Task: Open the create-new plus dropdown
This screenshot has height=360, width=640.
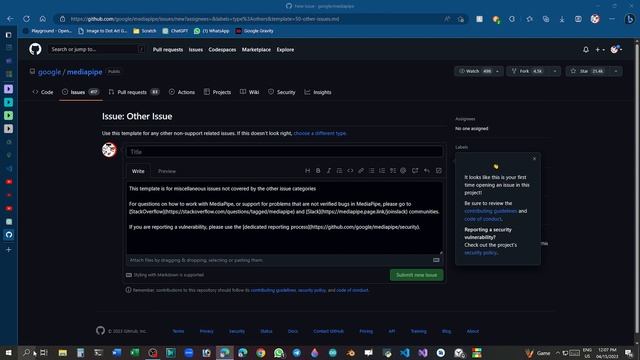Action: coord(600,49)
